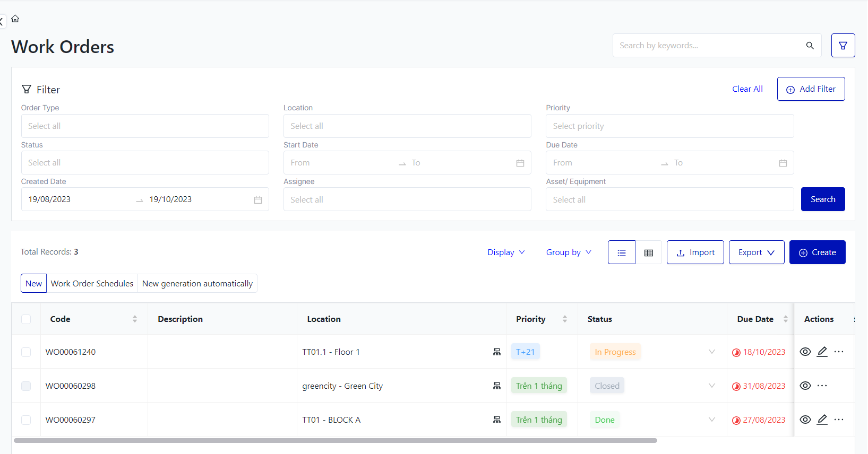868x454 pixels.
Task: Click the search magnifier icon
Action: [x=810, y=46]
